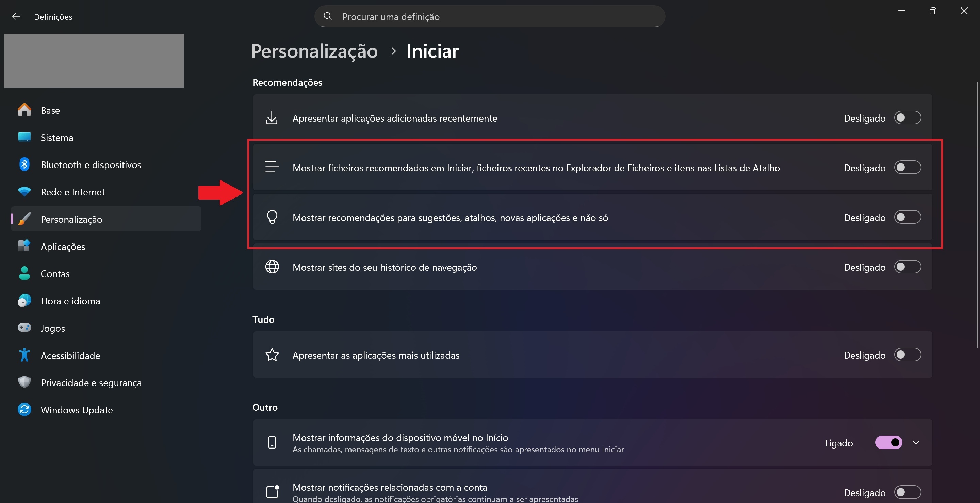Click the Acessibilidade icon

24,355
